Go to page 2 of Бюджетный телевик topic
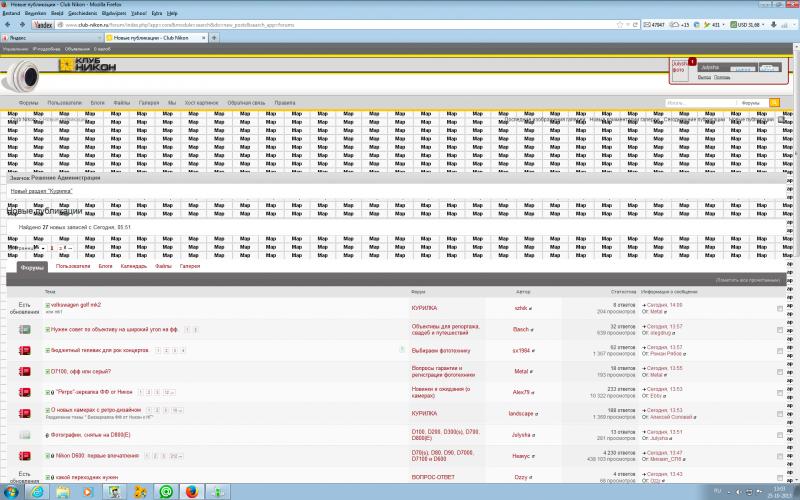The width and height of the screenshot is (800, 500). click(166, 351)
